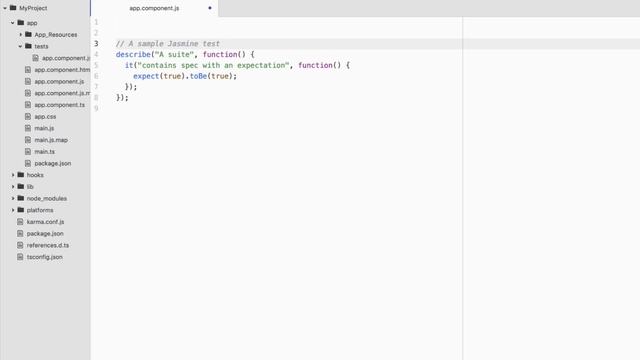640x360 pixels.
Task: Click line number 9 in the gutter
Action: pyautogui.click(x=96, y=109)
